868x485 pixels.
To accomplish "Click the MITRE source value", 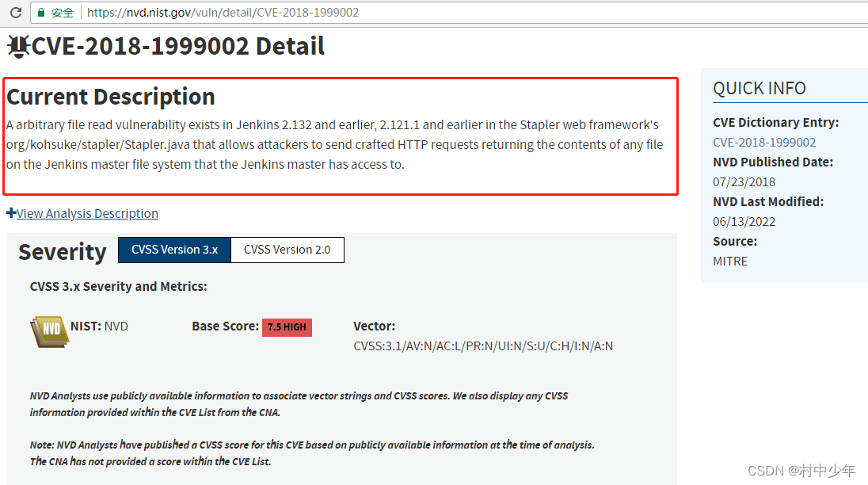I will coord(730,262).
